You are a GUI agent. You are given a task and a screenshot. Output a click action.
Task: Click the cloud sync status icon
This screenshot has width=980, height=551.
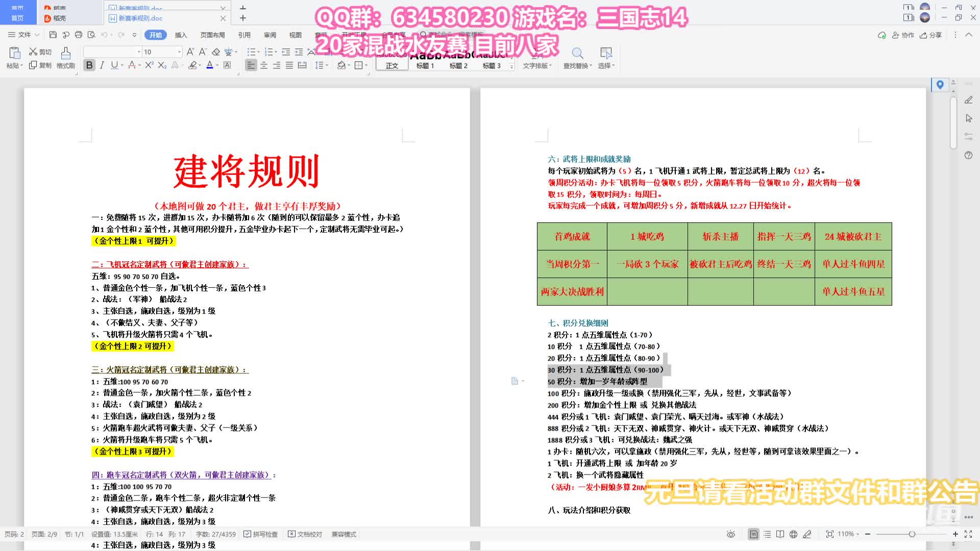pyautogui.click(x=881, y=35)
